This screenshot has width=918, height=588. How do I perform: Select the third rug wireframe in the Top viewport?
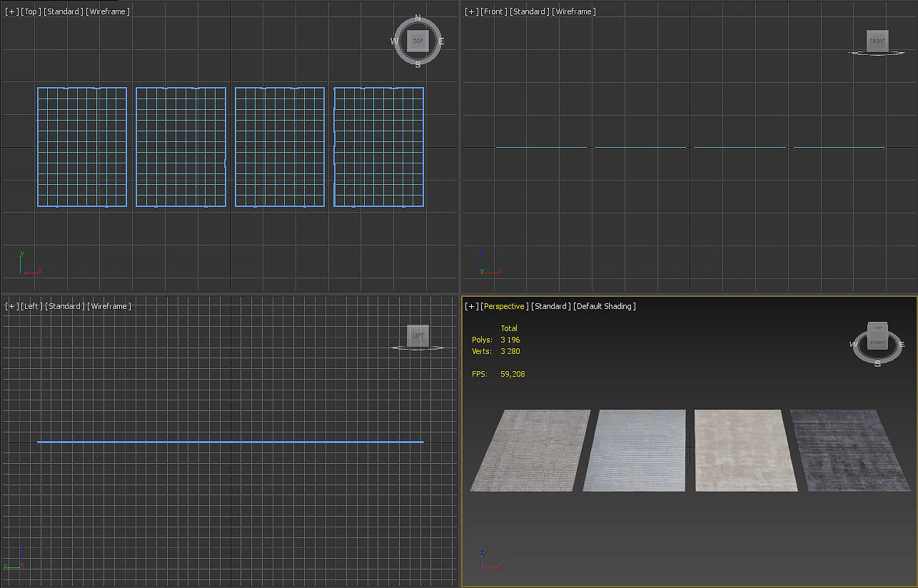(280, 147)
